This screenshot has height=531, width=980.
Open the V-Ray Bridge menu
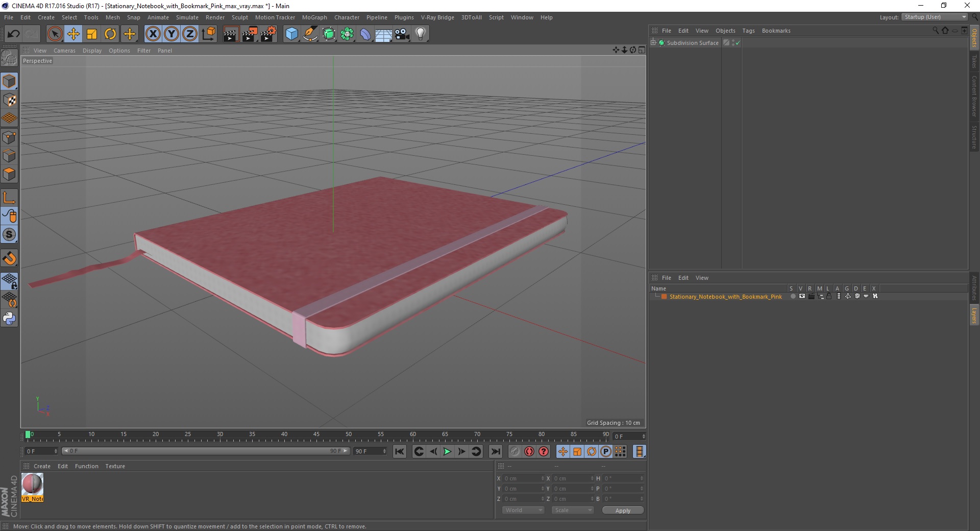point(437,17)
